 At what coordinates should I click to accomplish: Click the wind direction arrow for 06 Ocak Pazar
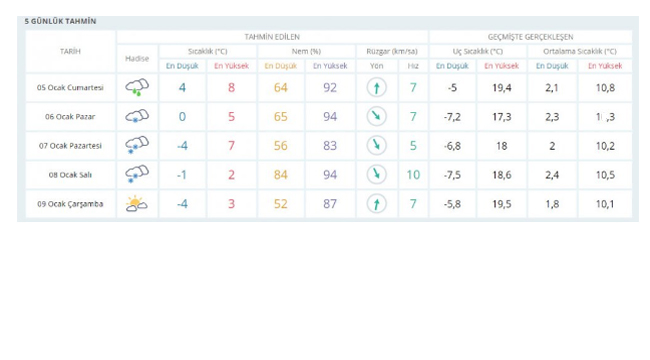click(x=376, y=117)
